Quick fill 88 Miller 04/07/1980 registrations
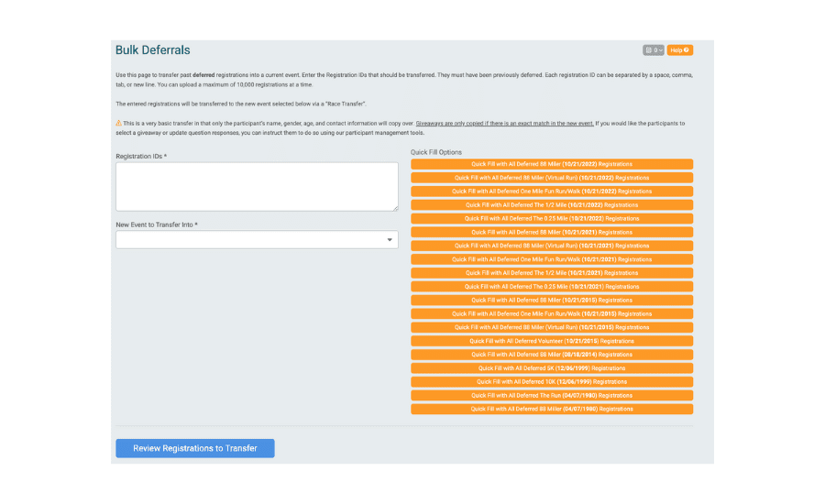 (x=552, y=409)
